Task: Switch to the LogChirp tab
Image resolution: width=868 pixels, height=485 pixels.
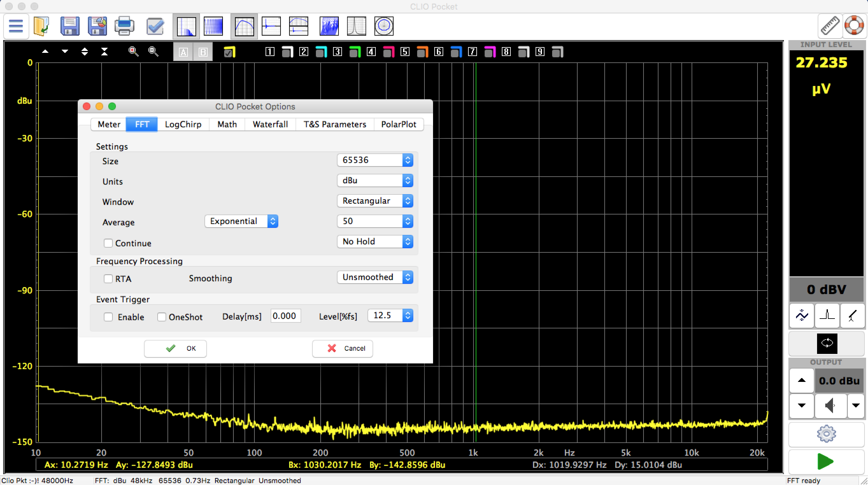Action: pos(183,124)
